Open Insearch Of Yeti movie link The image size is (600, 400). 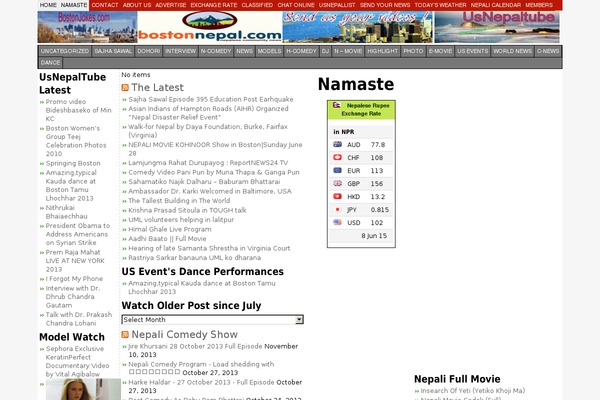(473, 391)
